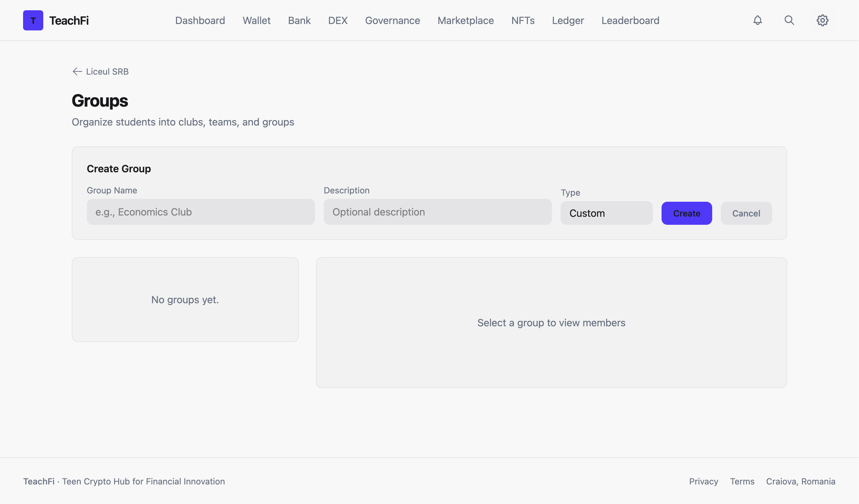Click the TeachFi logo icon
859x504 pixels.
[x=33, y=20]
